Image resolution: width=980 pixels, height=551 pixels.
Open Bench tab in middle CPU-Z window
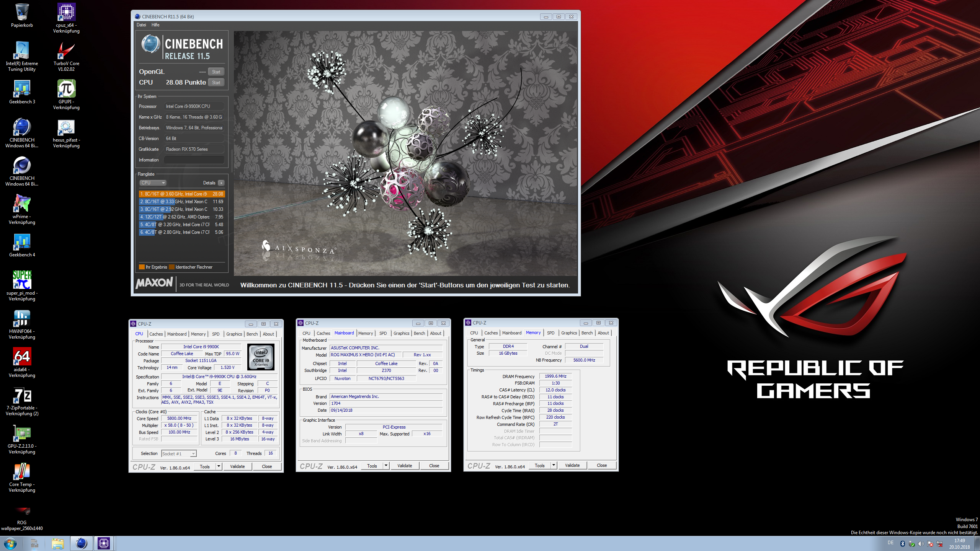pyautogui.click(x=420, y=333)
